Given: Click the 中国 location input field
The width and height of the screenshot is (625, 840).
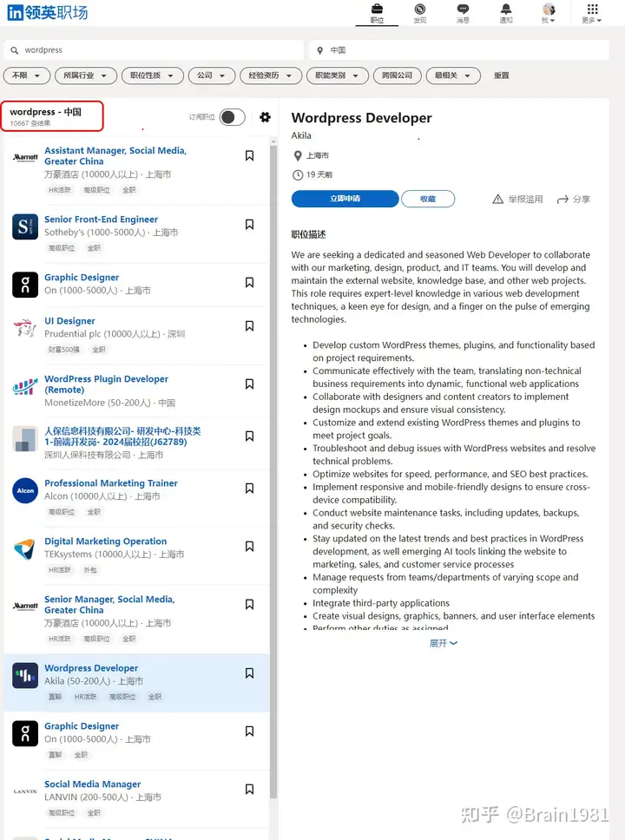Looking at the screenshot, I should [x=459, y=49].
